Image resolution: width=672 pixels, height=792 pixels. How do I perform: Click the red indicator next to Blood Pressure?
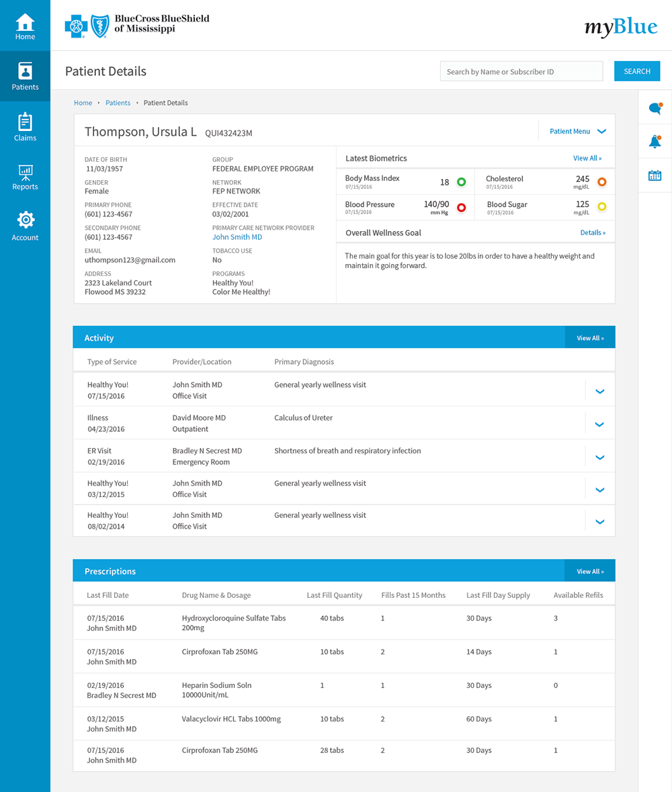click(462, 208)
